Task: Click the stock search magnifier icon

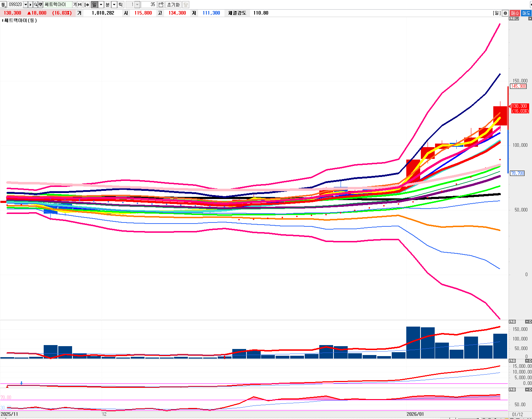Action: (x=36, y=5)
